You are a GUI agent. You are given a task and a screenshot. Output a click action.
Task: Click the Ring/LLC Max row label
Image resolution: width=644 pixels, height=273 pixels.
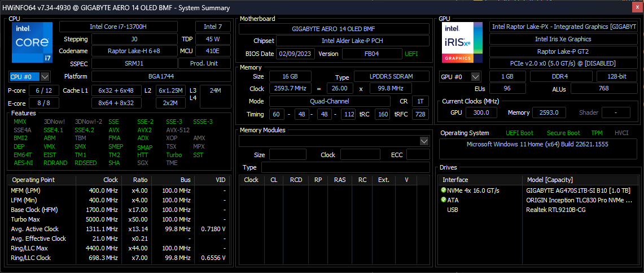(29, 248)
